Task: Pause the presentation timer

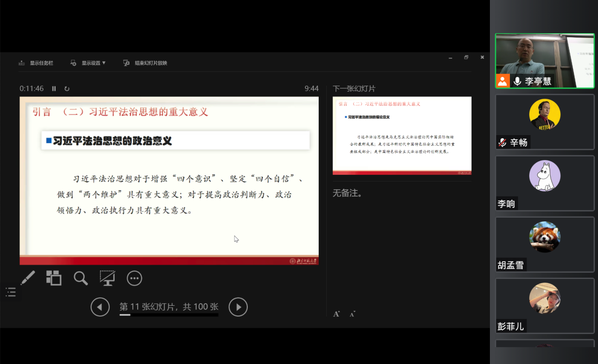Action: (54, 89)
